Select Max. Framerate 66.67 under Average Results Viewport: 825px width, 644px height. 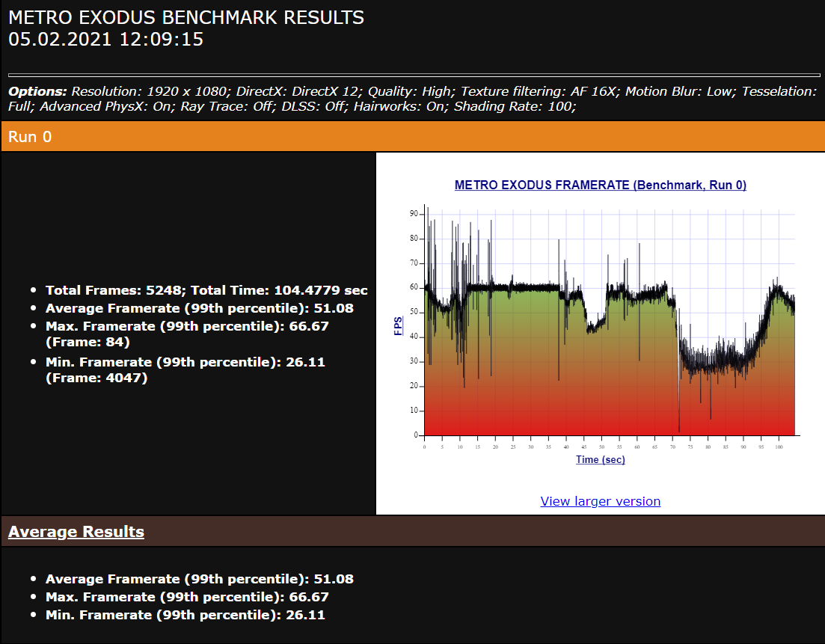point(187,597)
